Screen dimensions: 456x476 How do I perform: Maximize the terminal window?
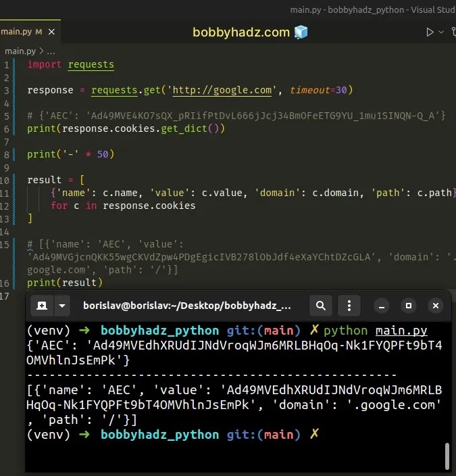(x=409, y=306)
